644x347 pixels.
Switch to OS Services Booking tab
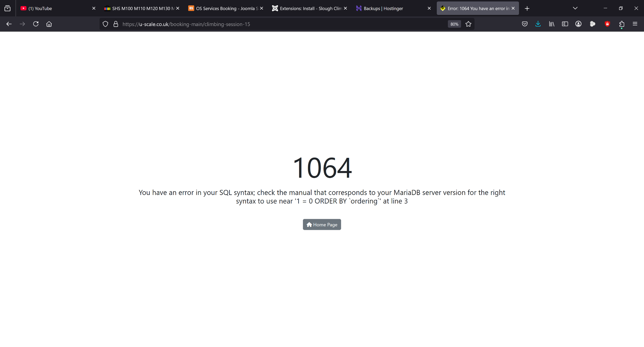pos(226,8)
